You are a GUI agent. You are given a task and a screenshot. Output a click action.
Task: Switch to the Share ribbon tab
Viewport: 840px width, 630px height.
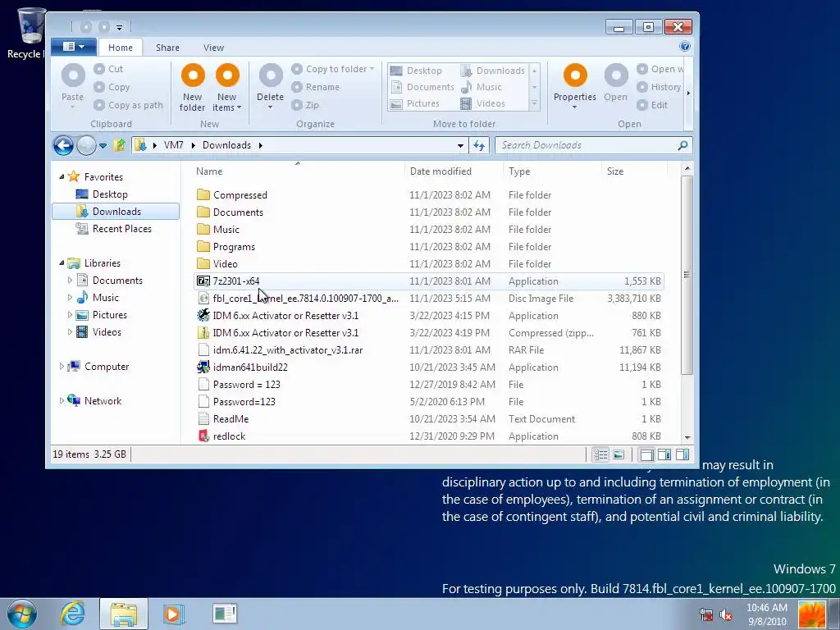click(167, 48)
